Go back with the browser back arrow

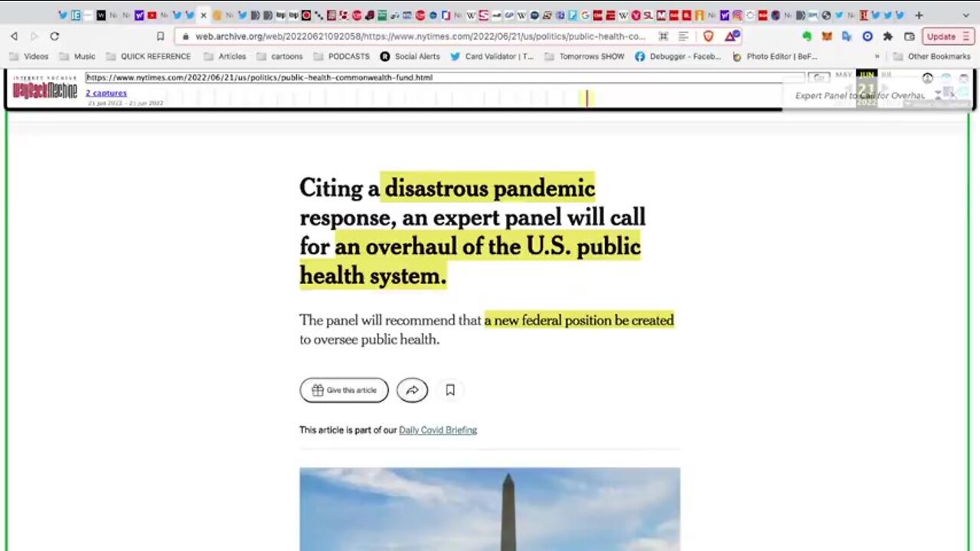(14, 36)
